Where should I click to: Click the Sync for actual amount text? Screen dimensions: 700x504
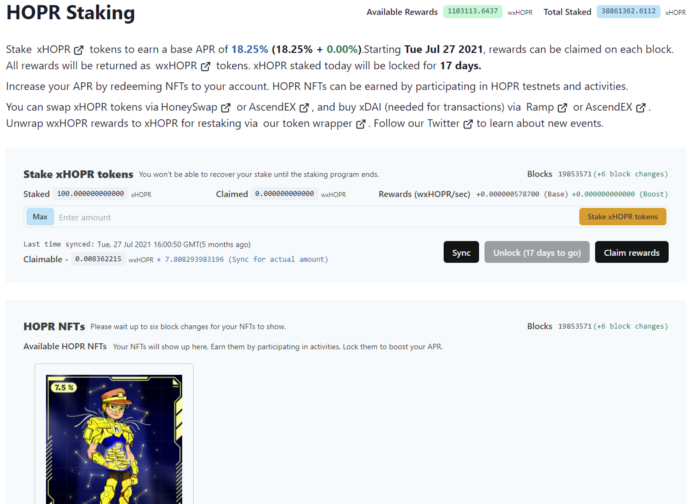pyautogui.click(x=278, y=259)
